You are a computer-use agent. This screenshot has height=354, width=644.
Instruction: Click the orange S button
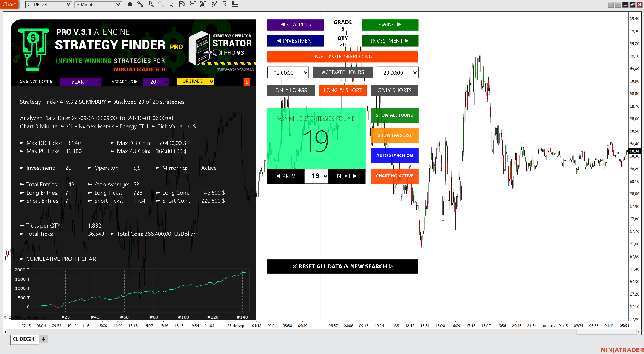pos(247,82)
